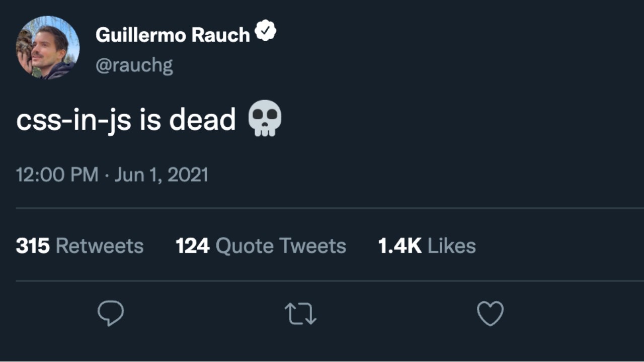Image resolution: width=644 pixels, height=362 pixels.
Task: Click the Jun 1, 2021 date
Action: coord(161,174)
